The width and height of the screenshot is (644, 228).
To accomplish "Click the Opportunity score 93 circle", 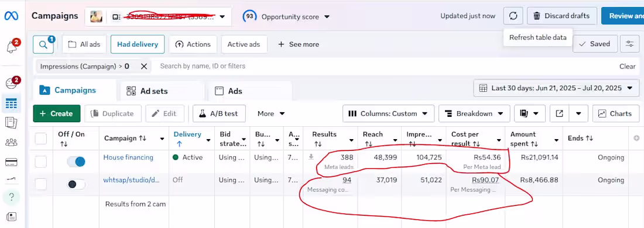I will click(249, 16).
